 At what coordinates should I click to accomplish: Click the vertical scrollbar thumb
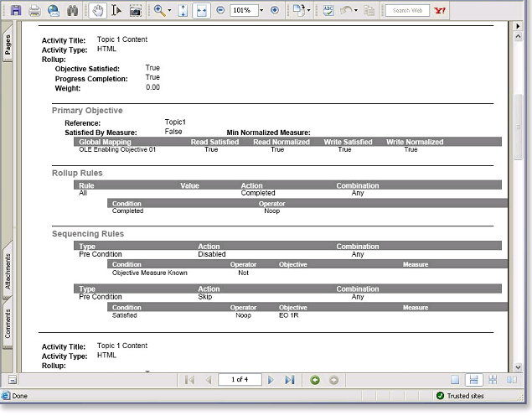click(x=518, y=127)
